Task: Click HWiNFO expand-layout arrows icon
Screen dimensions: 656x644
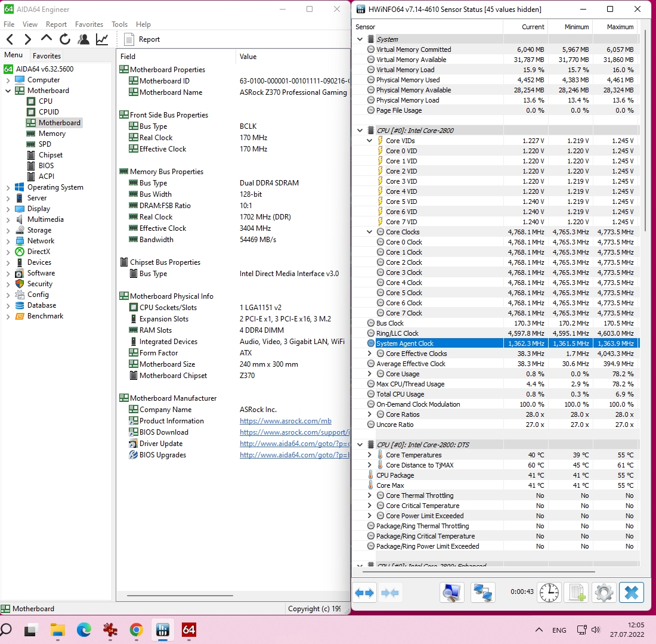Action: coord(364,593)
